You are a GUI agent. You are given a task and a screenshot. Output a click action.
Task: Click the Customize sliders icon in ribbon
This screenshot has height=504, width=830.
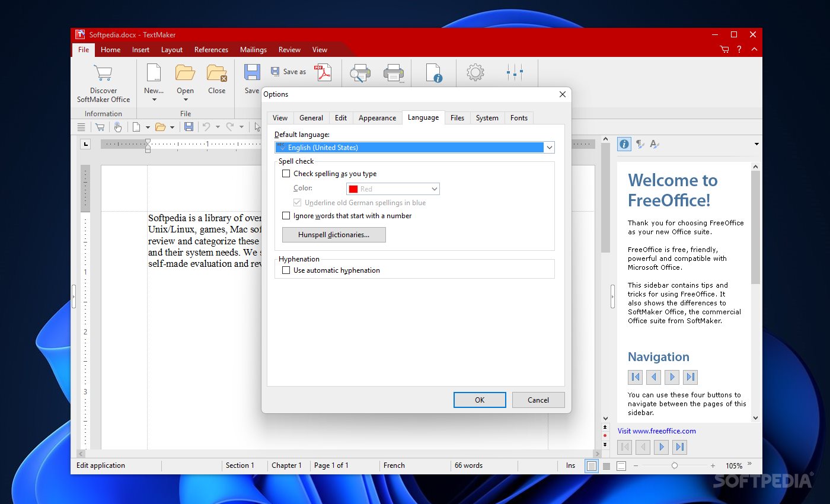[515, 73]
